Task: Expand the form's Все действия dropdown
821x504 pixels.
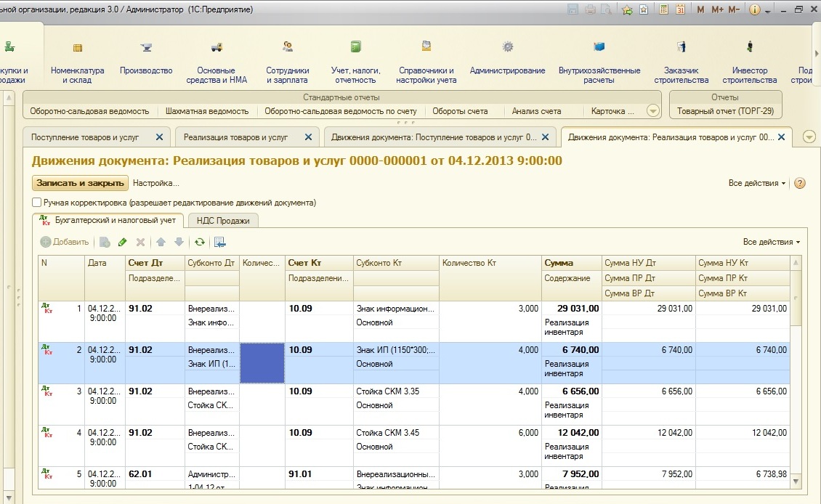Action: click(757, 184)
